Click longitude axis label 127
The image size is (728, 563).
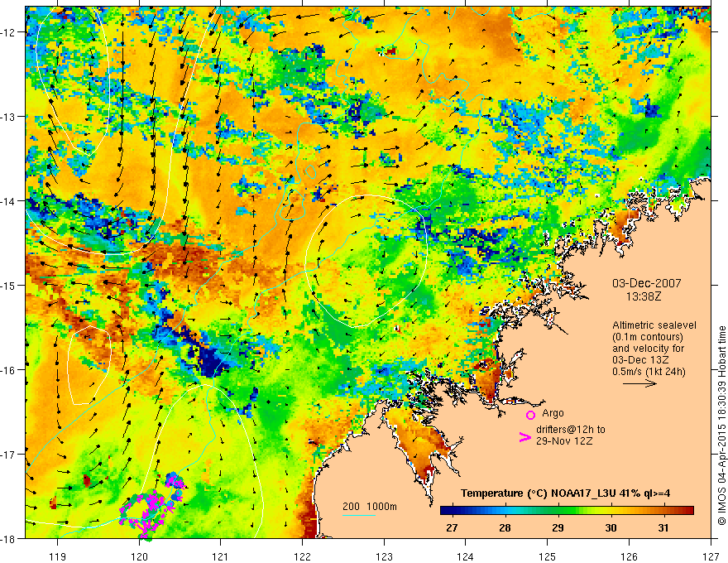coord(711,556)
